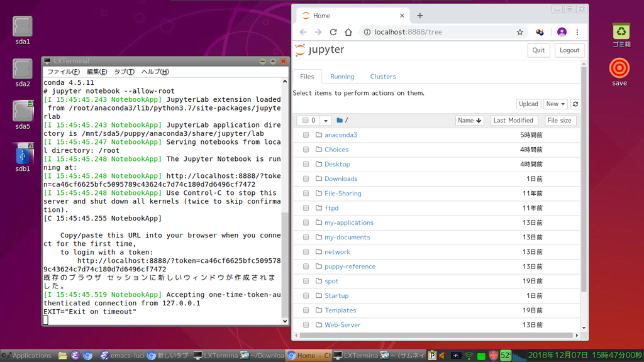The width and height of the screenshot is (644, 362).
Task: Reload the localhost:8888/tree page
Action: [x=333, y=32]
